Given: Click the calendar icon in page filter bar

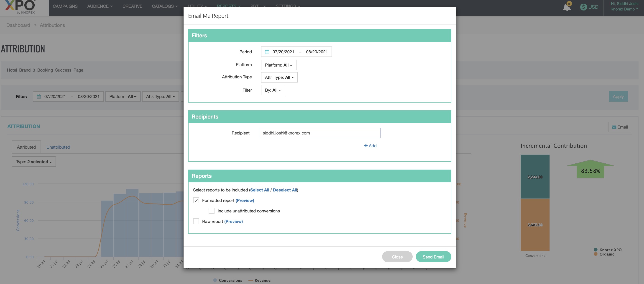Looking at the screenshot, I should (39, 97).
